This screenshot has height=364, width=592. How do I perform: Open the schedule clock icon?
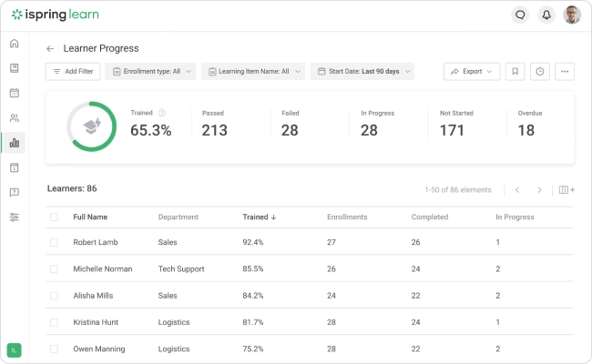tap(540, 71)
